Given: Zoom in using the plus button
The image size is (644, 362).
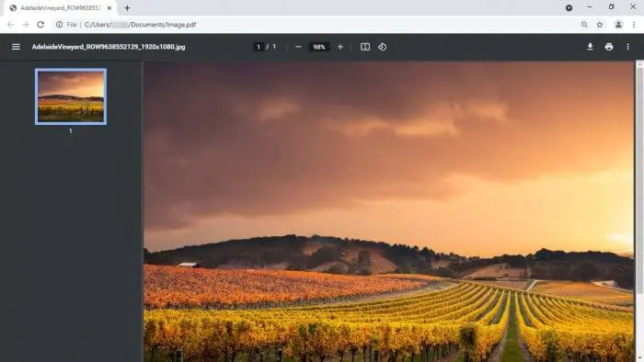Looking at the screenshot, I should (x=340, y=47).
